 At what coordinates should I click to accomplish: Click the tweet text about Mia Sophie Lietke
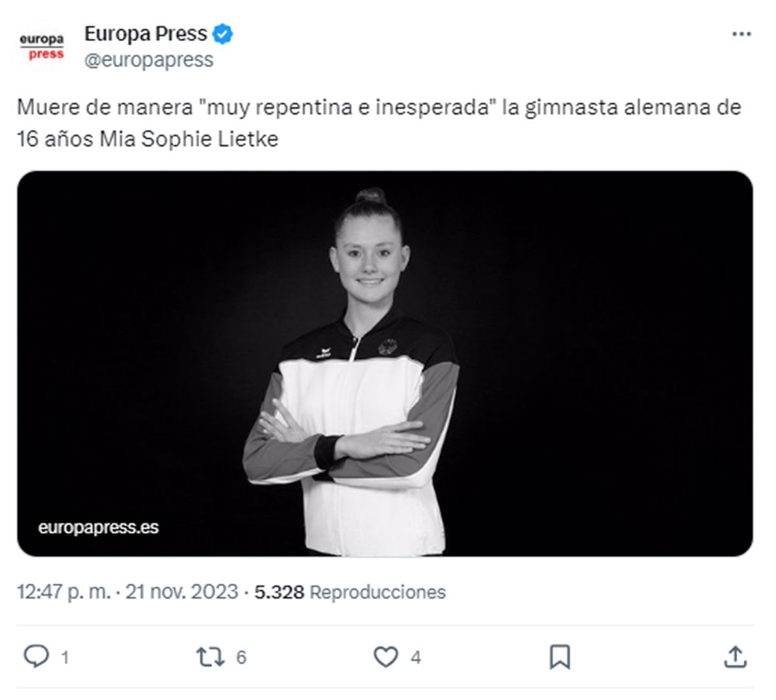(379, 123)
